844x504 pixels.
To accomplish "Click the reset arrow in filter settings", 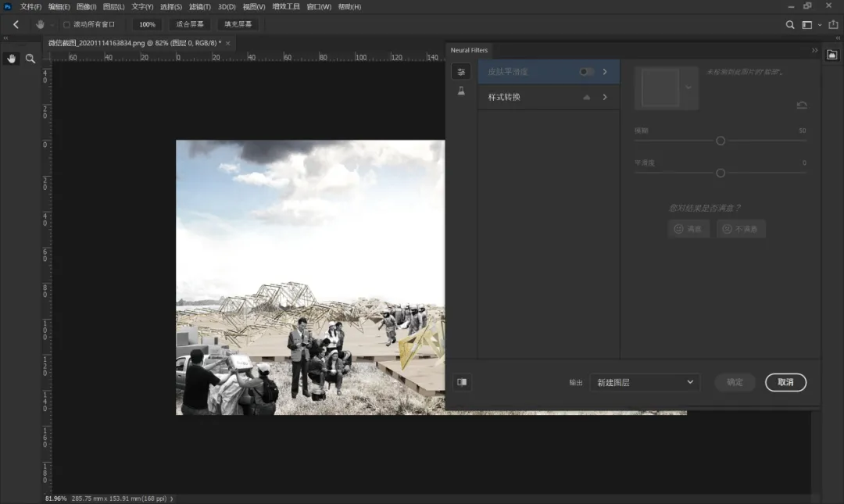I will click(801, 105).
